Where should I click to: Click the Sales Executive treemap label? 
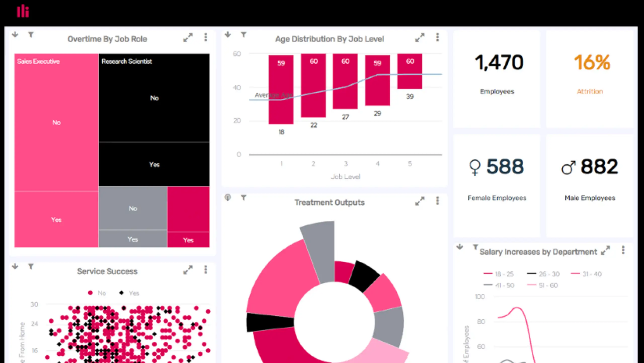point(38,61)
